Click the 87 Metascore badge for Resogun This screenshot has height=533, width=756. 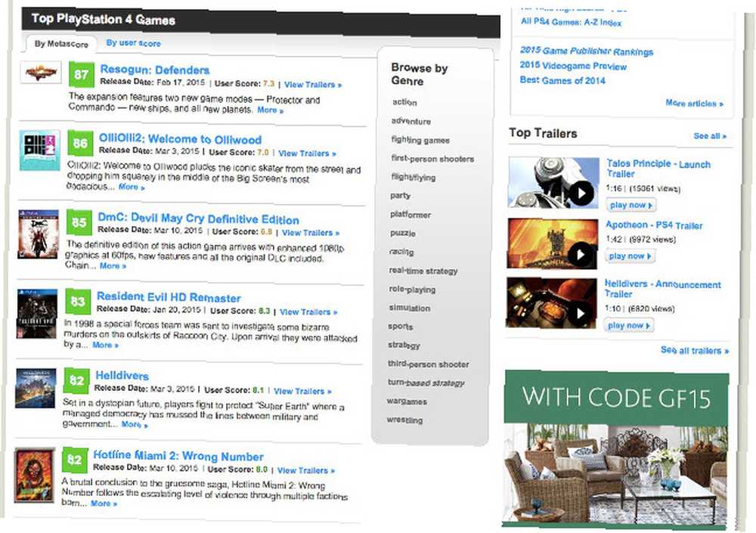(82, 74)
